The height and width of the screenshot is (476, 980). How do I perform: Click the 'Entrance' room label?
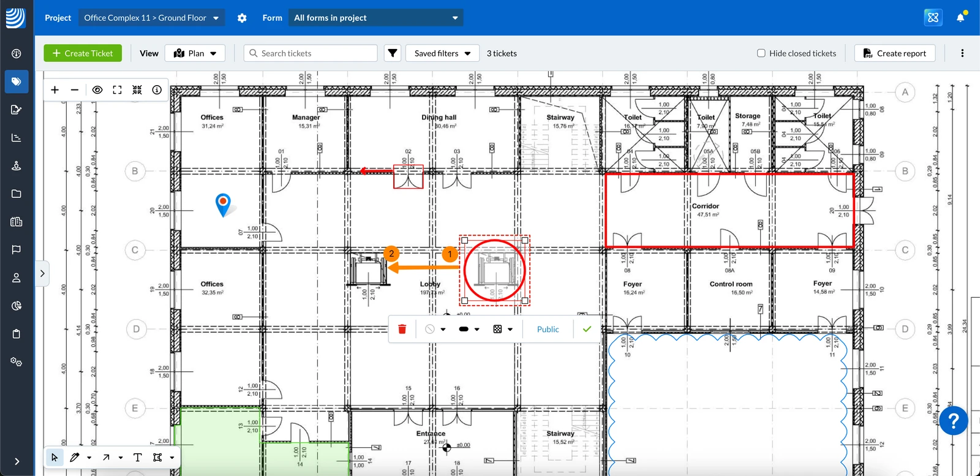431,434
